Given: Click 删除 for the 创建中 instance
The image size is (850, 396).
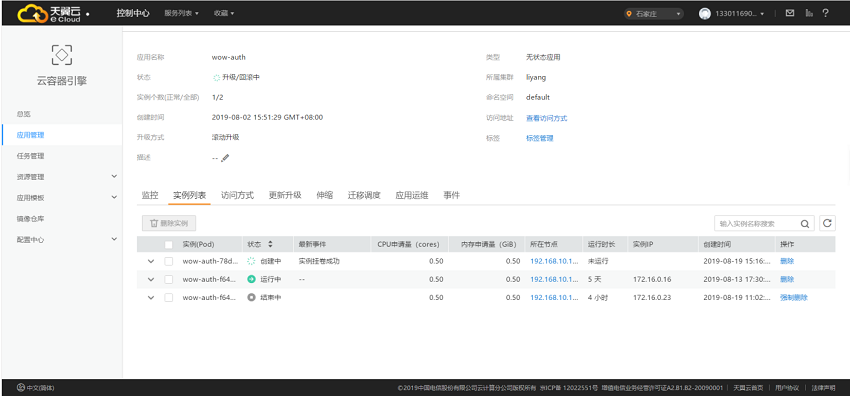Looking at the screenshot, I should coord(787,261).
